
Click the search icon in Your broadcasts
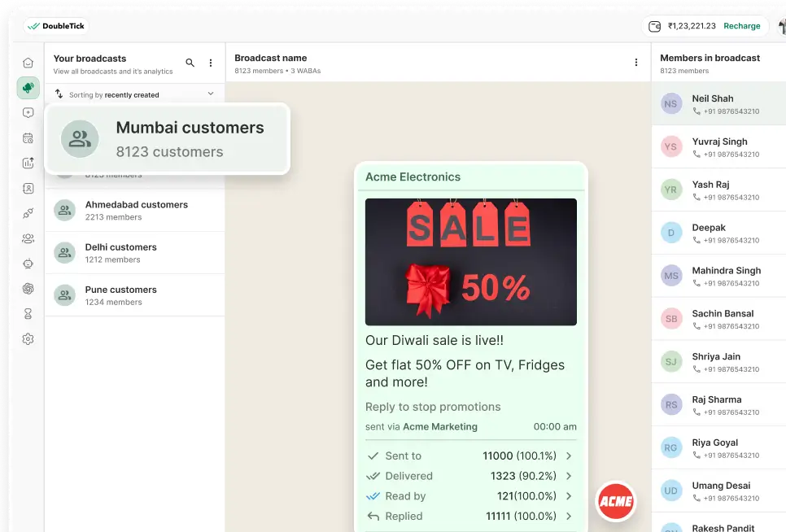point(190,63)
